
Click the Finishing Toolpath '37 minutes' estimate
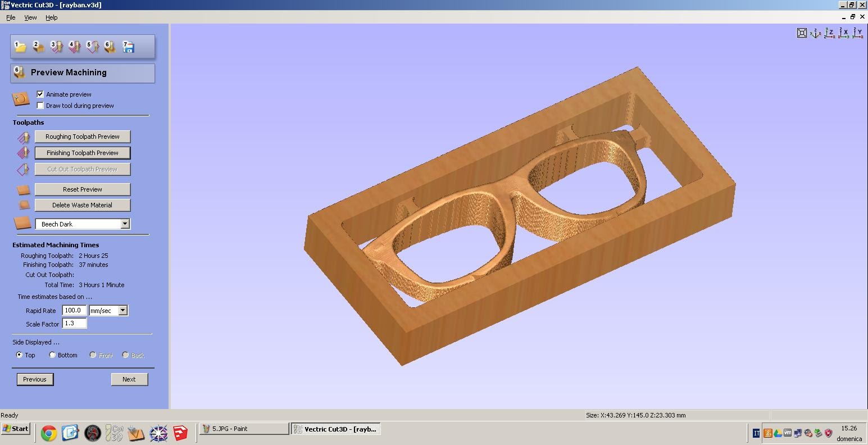(x=93, y=265)
